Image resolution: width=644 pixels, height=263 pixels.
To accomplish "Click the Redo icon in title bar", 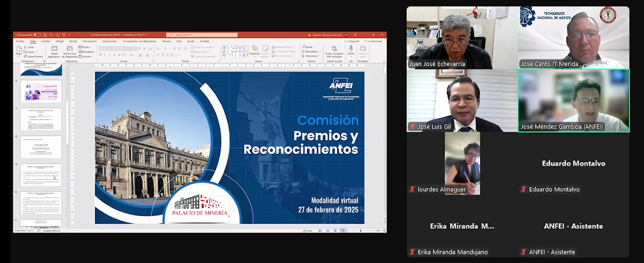I will (58, 35).
